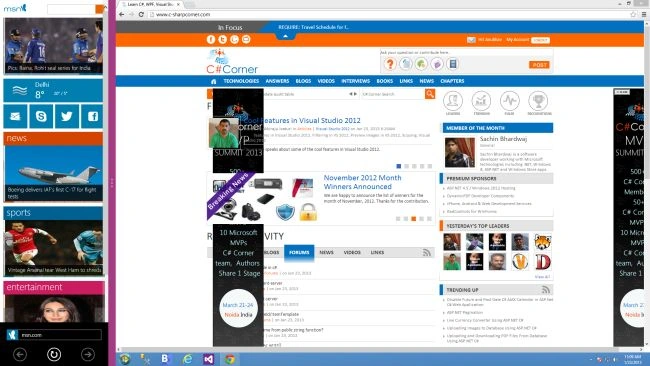Click in the C# Corner search field
Viewport: 650px width, 366px height.
pyautogui.click(x=392, y=94)
